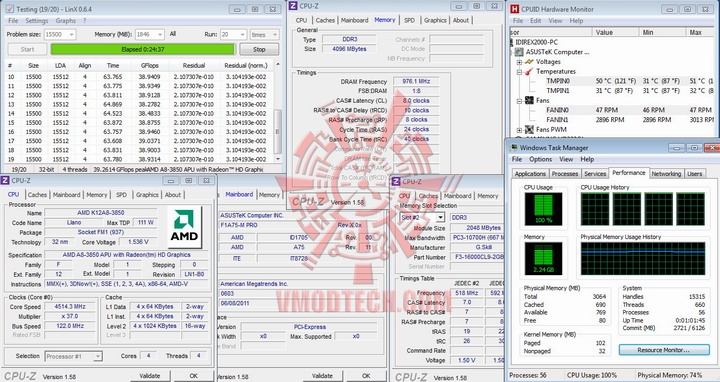Click the red H icon of Hardware Monitor
This screenshot has height=382, width=720.
pyautogui.click(x=515, y=9)
